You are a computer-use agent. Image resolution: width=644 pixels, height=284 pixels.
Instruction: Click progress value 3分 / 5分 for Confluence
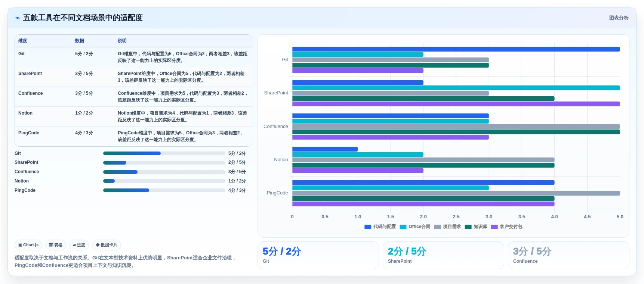point(237,172)
